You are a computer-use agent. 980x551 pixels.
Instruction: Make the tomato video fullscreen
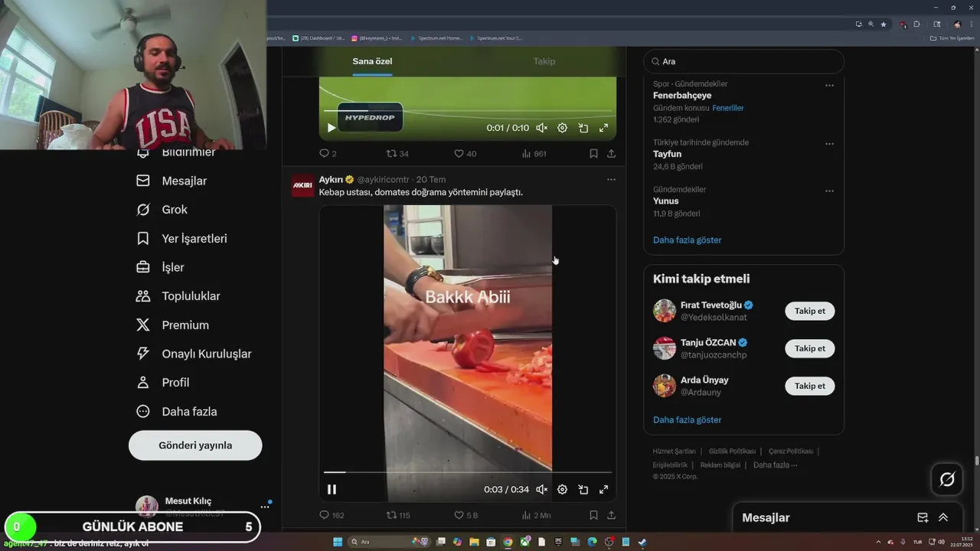coord(603,490)
